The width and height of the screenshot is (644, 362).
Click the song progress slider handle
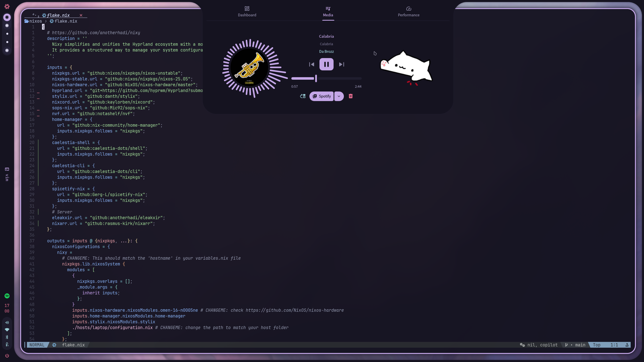pos(316,78)
